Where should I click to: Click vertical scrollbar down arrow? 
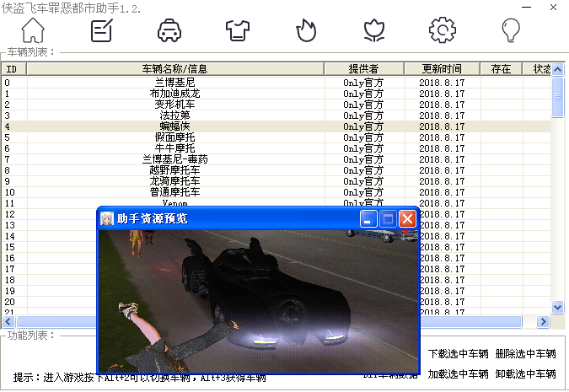point(558,308)
